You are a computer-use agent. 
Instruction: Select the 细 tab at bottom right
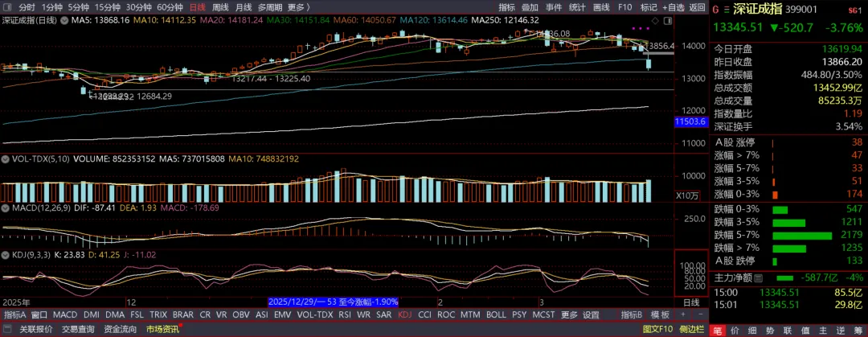point(751,330)
